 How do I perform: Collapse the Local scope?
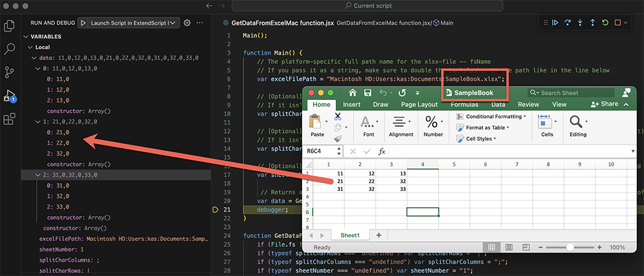[x=30, y=47]
